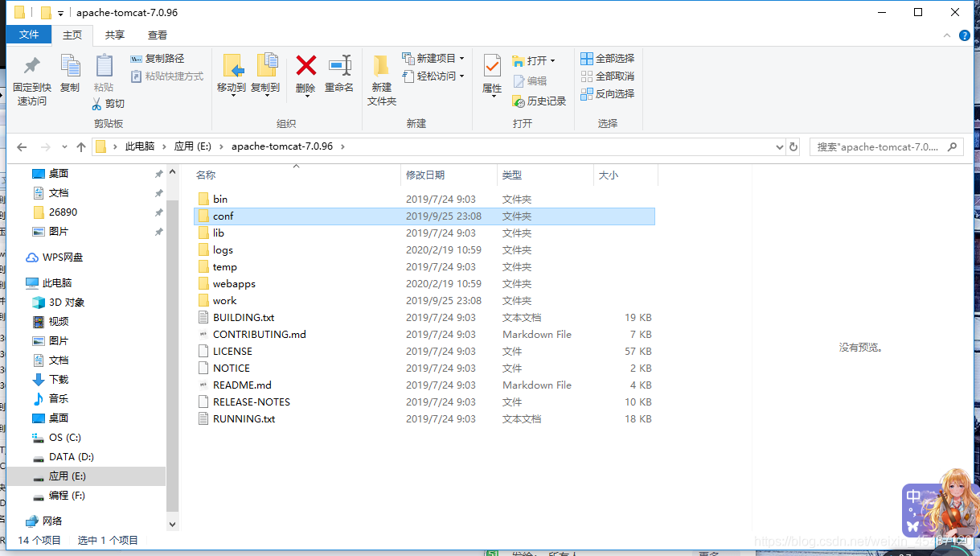
Task: Open the New Item (新建项目) dropdown
Action: [433, 59]
